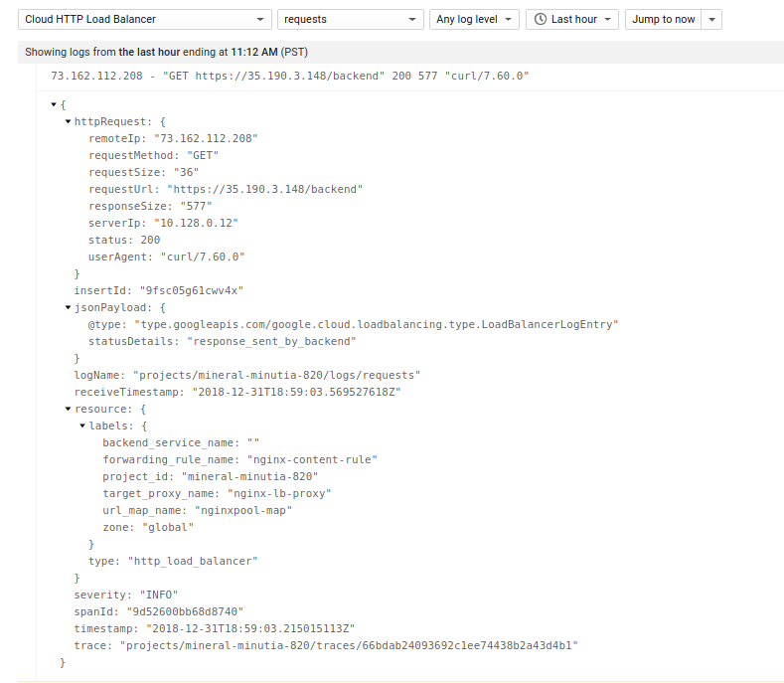784x683 pixels.
Task: Click the requestMethod value "GET"
Action: coord(203,156)
